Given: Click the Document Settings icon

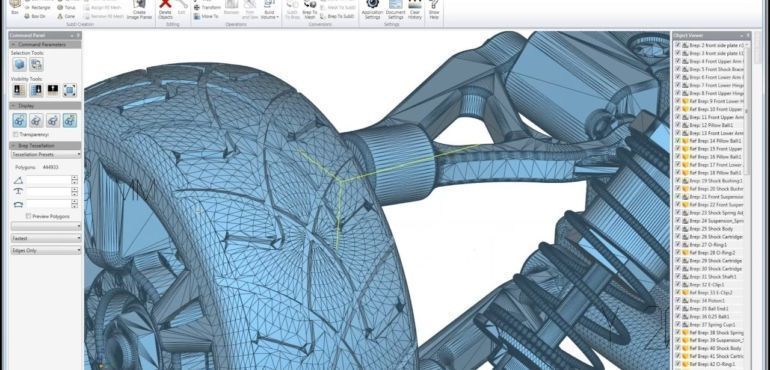Looking at the screenshot, I should click(395, 9).
